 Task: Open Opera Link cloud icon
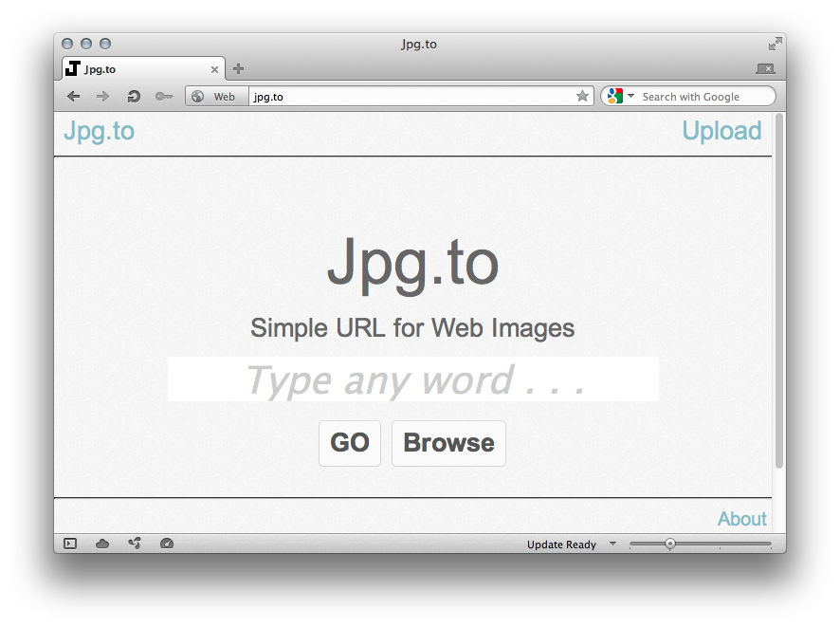tap(102, 544)
